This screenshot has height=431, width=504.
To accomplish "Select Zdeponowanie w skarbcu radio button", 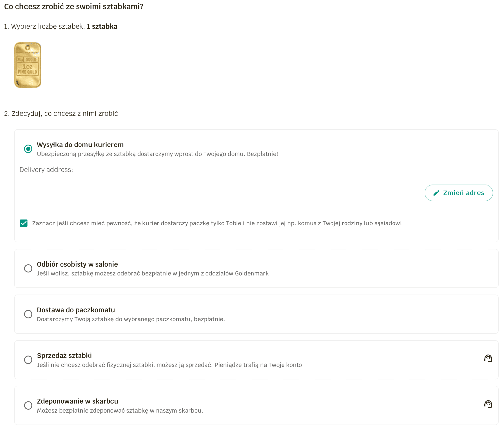I will (28, 405).
